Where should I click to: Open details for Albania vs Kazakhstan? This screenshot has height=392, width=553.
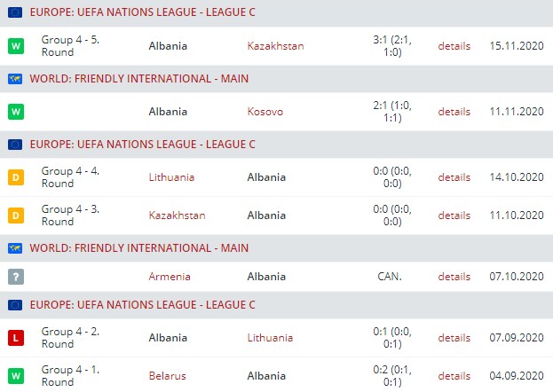[x=454, y=45]
